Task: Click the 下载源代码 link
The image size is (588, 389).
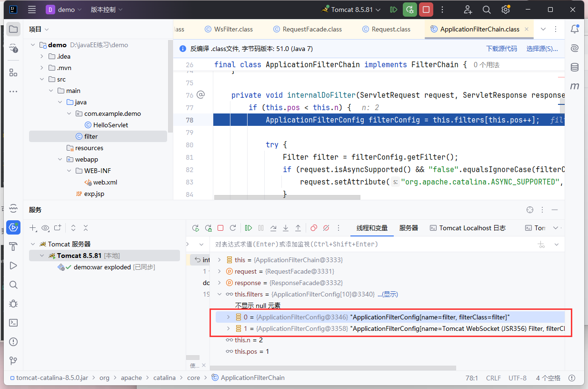Action: pyautogui.click(x=501, y=49)
